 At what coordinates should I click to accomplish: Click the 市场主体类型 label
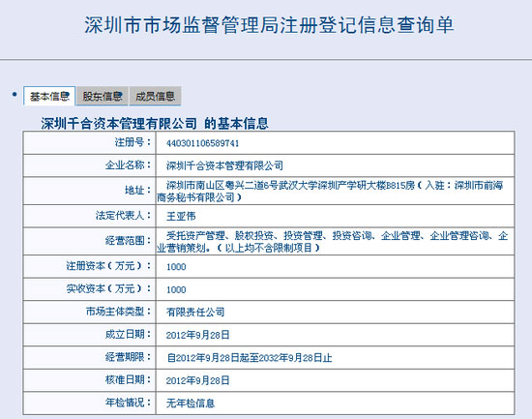[x=118, y=312]
